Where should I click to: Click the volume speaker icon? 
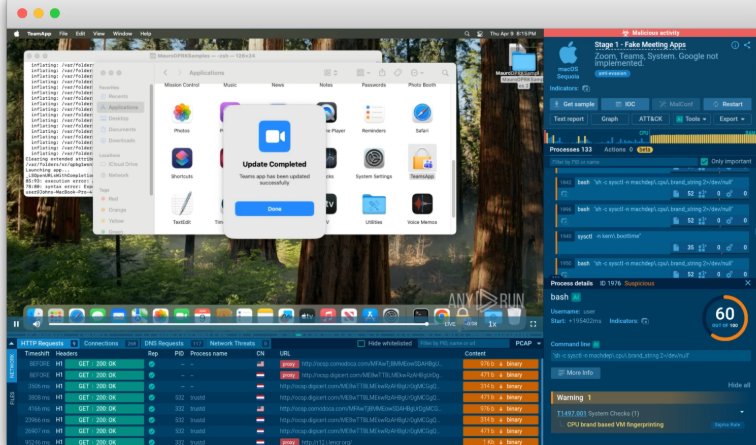pos(37,324)
